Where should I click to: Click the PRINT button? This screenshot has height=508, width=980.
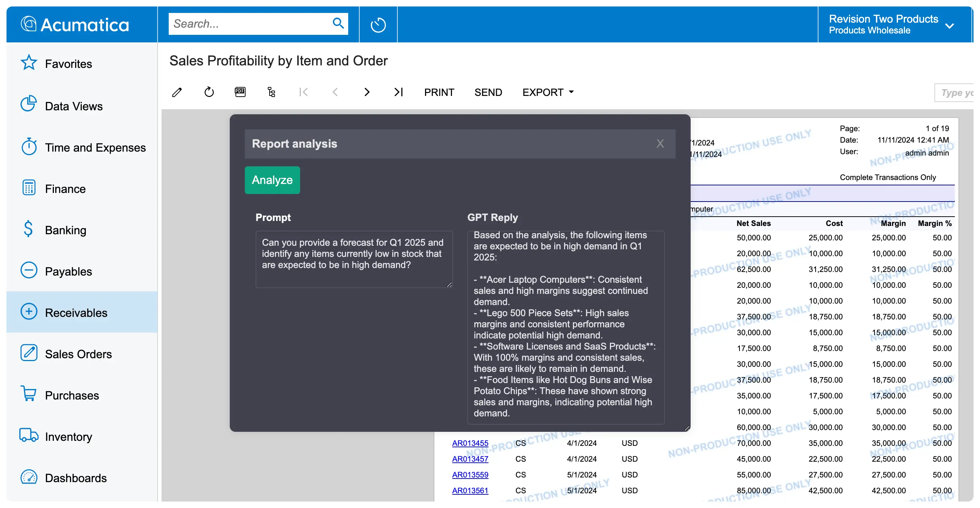click(x=439, y=92)
